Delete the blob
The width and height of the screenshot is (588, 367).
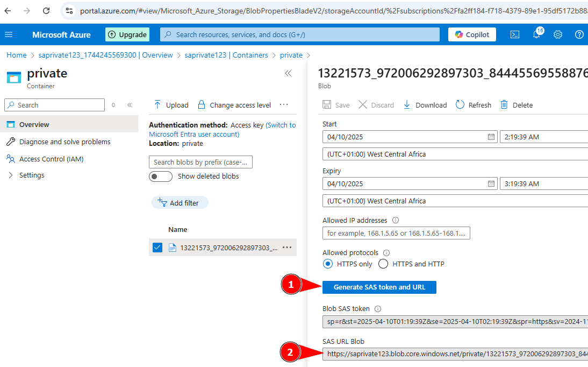click(517, 105)
